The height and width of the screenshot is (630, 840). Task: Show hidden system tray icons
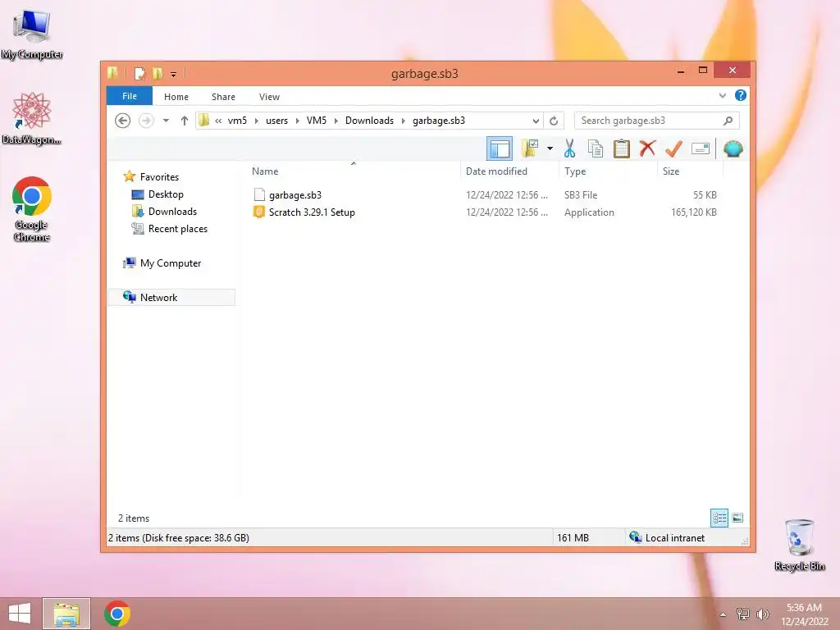pyautogui.click(x=723, y=614)
